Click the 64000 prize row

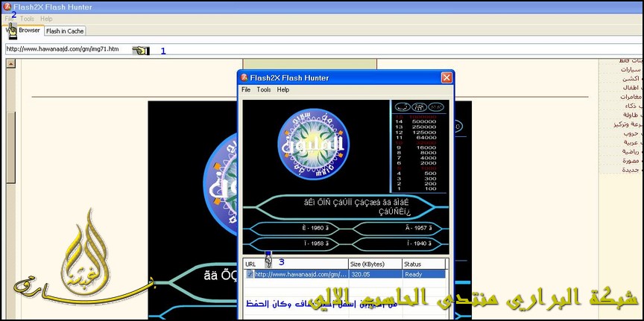[x=415, y=138]
